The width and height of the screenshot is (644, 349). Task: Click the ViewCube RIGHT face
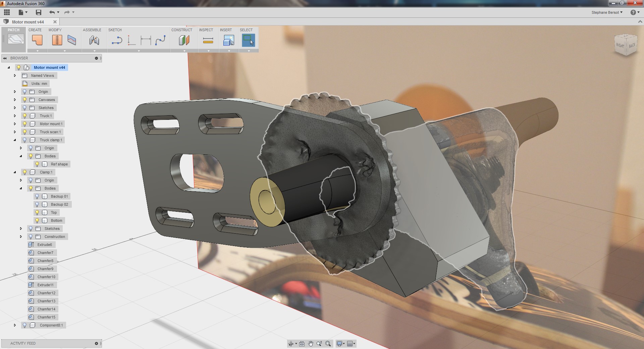pyautogui.click(x=620, y=45)
